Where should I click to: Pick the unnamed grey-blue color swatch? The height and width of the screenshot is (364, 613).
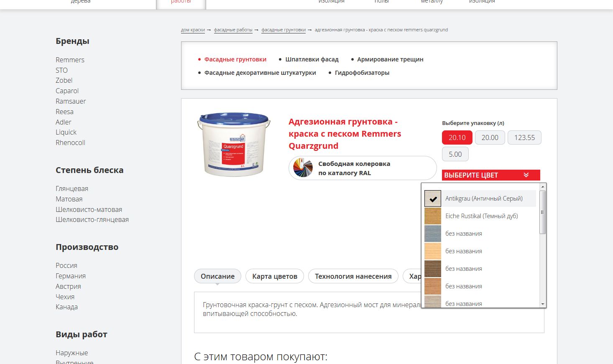(x=433, y=234)
